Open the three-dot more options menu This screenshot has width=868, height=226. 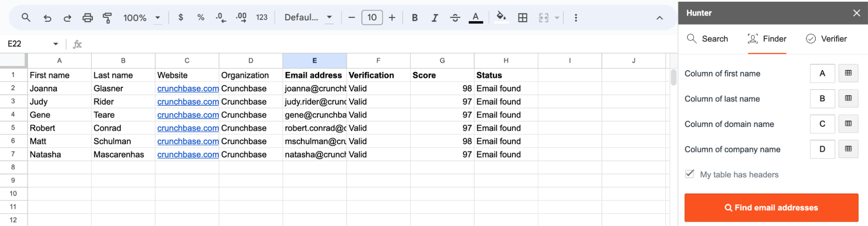(x=576, y=18)
